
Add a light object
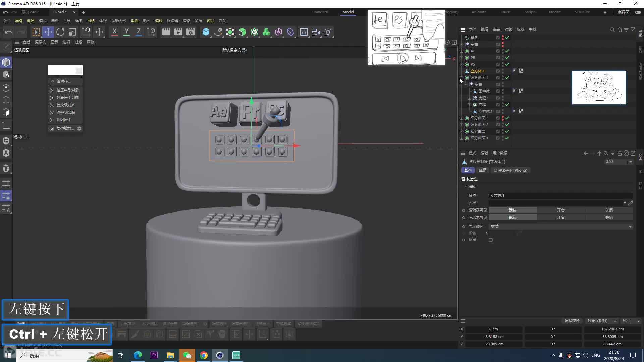328,32
